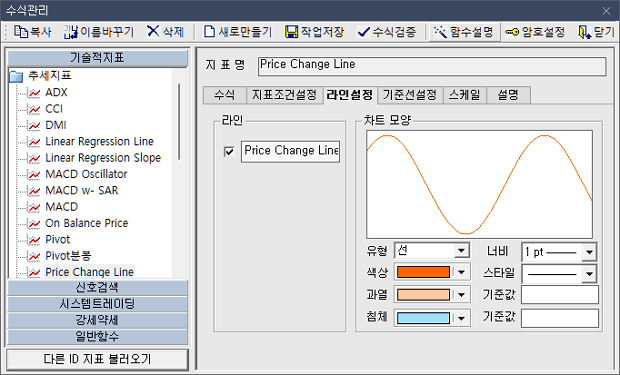Image resolution: width=620 pixels, height=375 pixels.
Task: Click the light peach 과열 color swatch
Action: point(423,295)
